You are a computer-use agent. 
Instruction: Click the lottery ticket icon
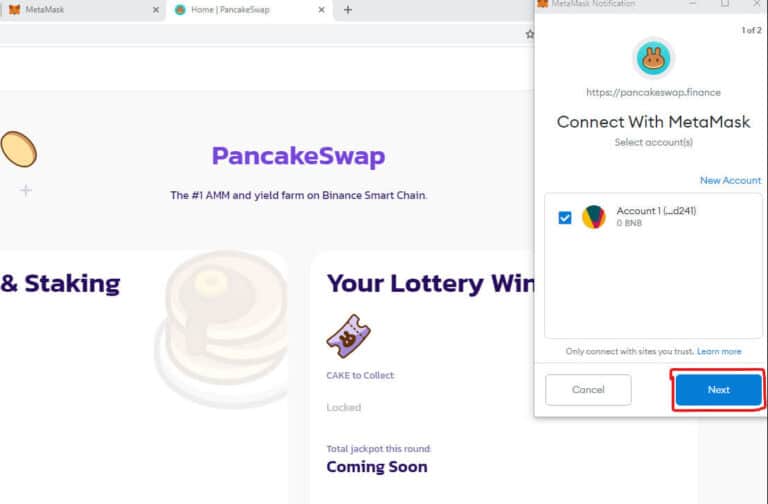tap(348, 336)
